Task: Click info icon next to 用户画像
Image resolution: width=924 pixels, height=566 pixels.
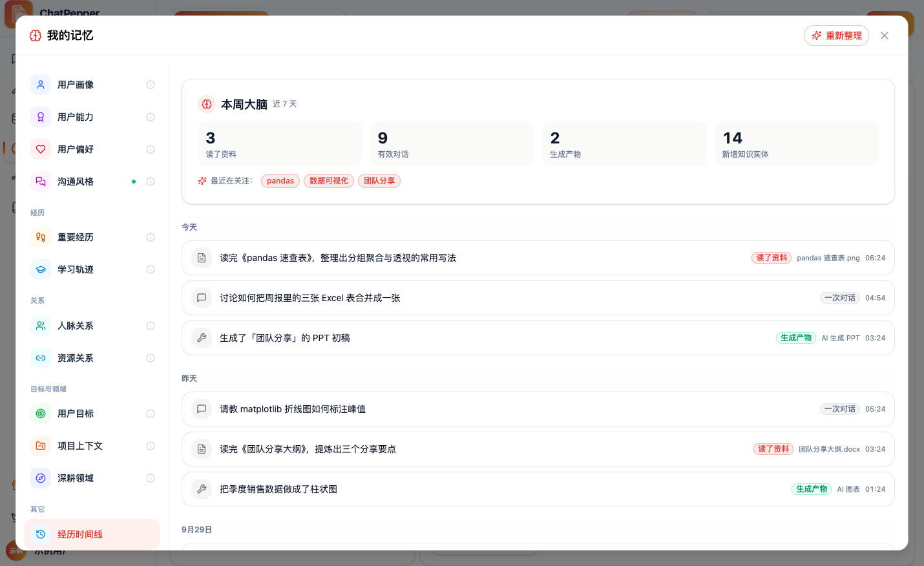Action: click(x=151, y=85)
